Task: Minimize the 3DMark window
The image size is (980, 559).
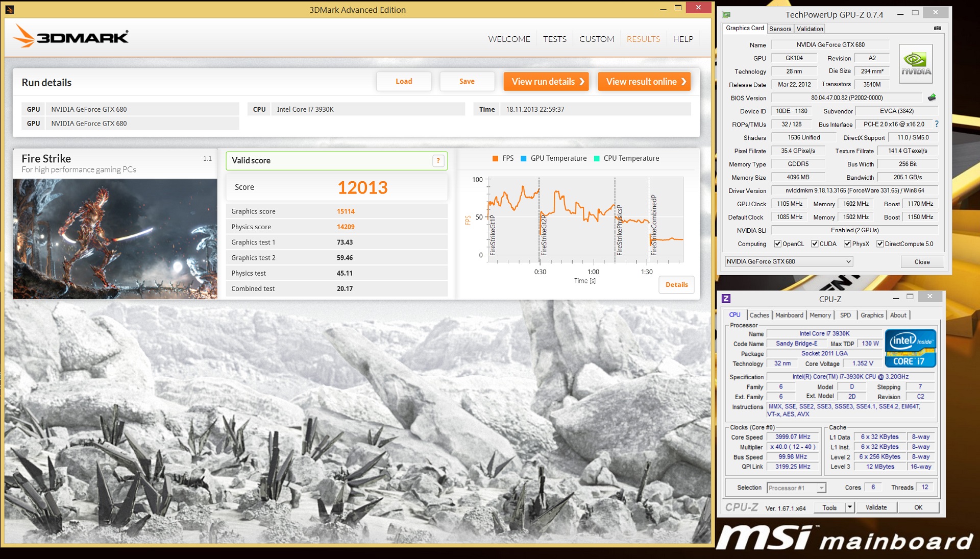Action: [x=663, y=9]
